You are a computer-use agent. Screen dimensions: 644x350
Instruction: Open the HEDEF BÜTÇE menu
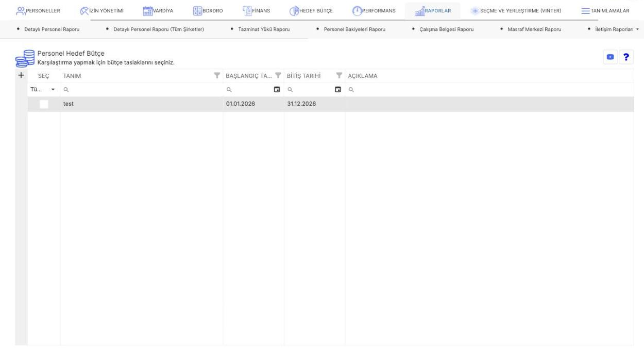tap(311, 11)
